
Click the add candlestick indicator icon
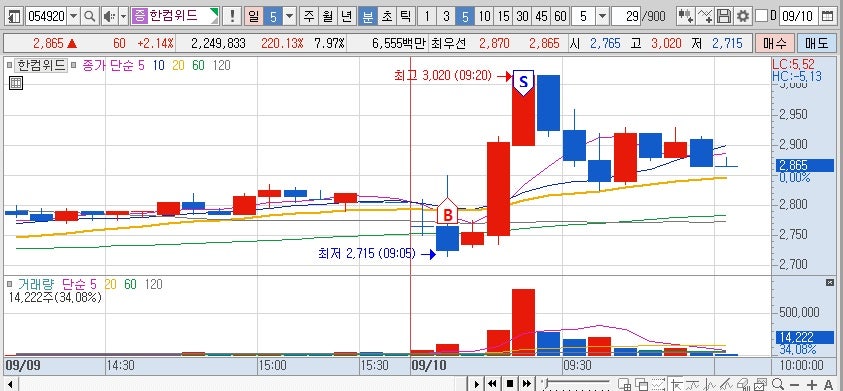pyautogui.click(x=685, y=16)
